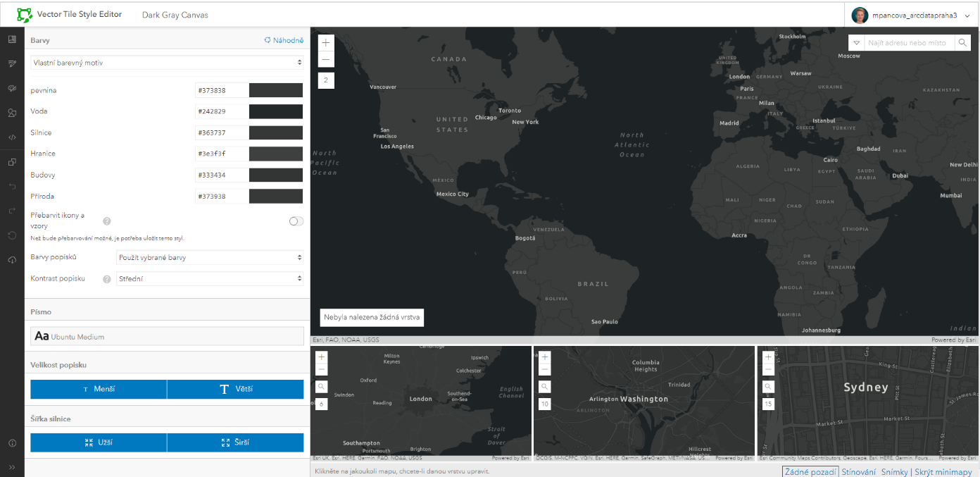Click the reset circular arrow icon
The width and height of the screenshot is (980, 477).
pyautogui.click(x=12, y=235)
